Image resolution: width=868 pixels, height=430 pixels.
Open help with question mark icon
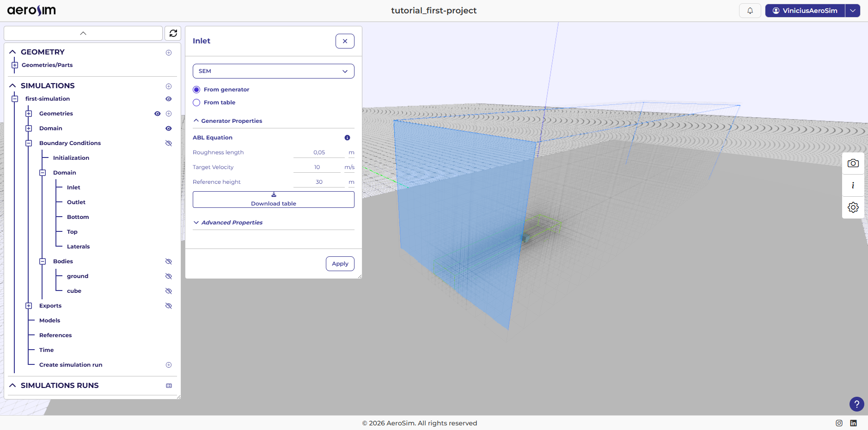857,404
